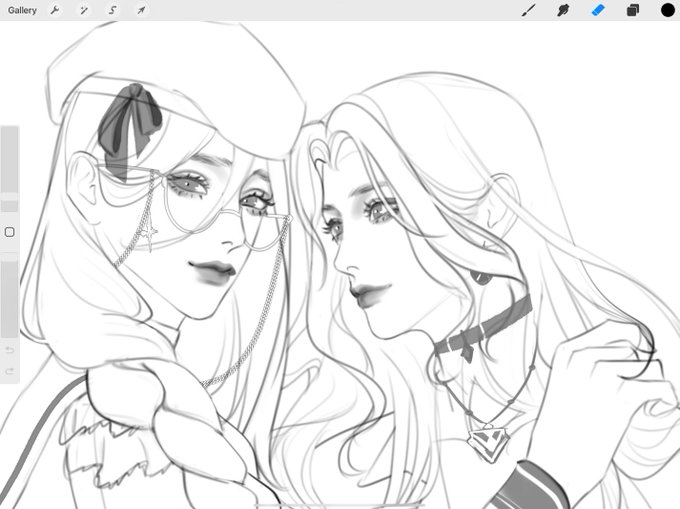
Task: Adjust the brush size slider
Action: point(10,169)
